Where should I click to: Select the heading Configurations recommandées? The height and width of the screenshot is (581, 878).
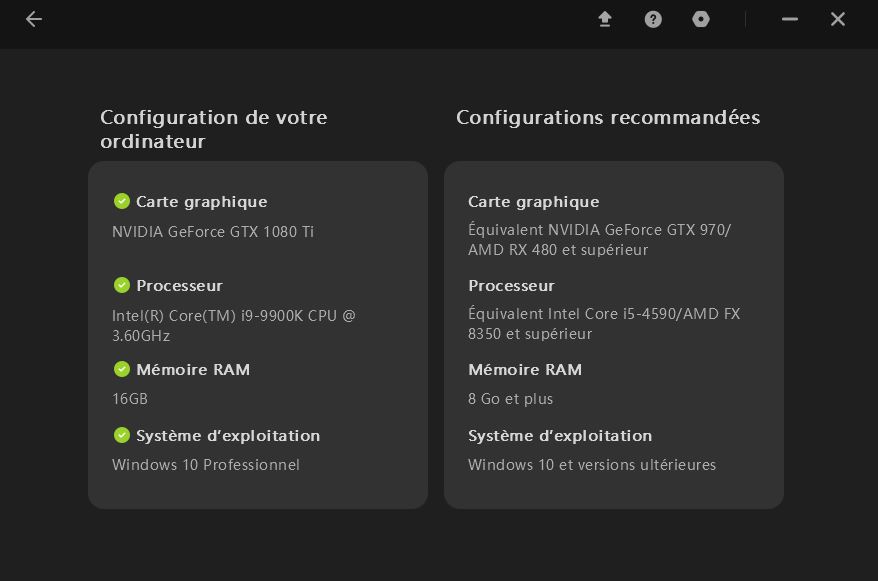pyautogui.click(x=608, y=117)
